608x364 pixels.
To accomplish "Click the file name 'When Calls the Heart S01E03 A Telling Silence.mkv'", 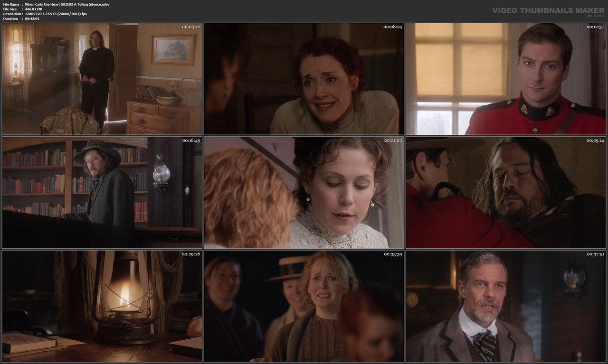I will click(x=67, y=4).
